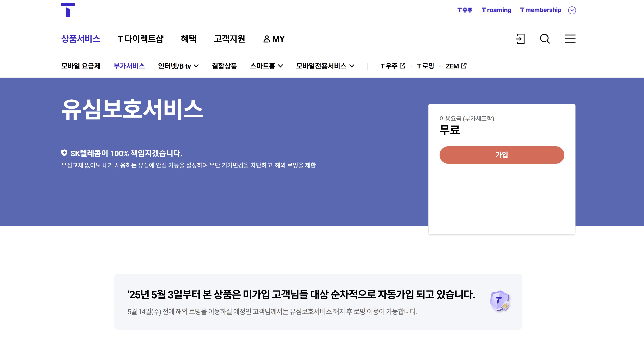Expand the circled chevron beside T membership
This screenshot has width=644, height=337.
tap(572, 10)
